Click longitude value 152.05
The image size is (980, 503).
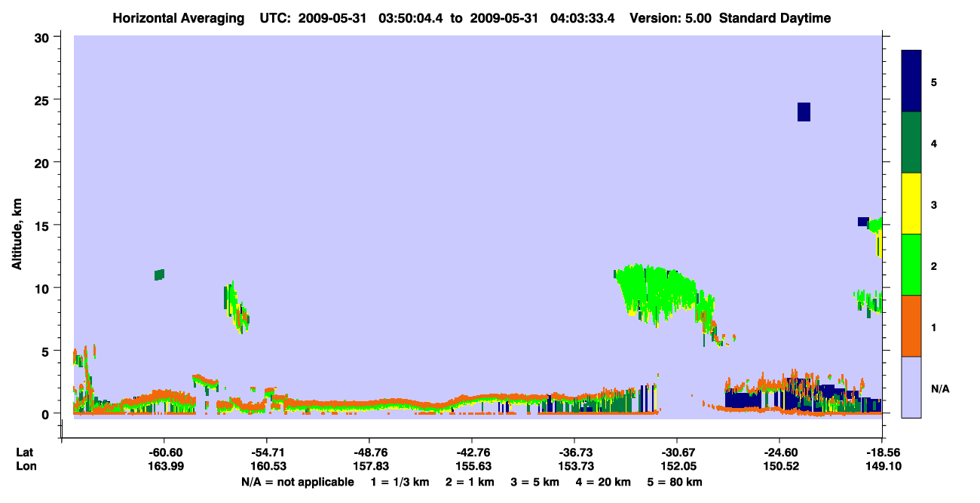click(677, 466)
